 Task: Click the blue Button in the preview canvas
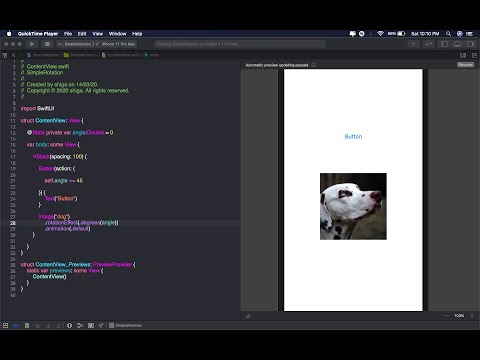tap(353, 136)
